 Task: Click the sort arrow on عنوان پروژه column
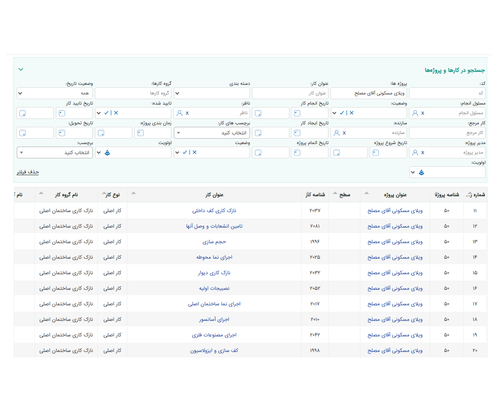point(366,193)
